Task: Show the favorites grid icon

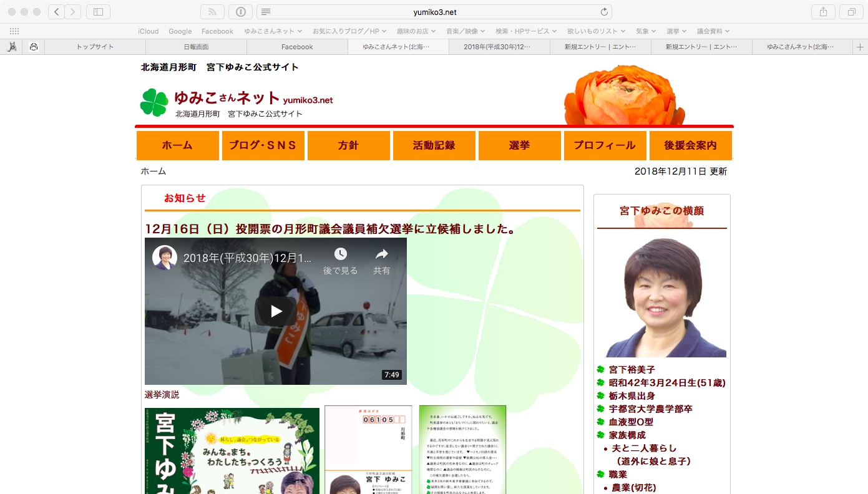Action: (x=14, y=31)
